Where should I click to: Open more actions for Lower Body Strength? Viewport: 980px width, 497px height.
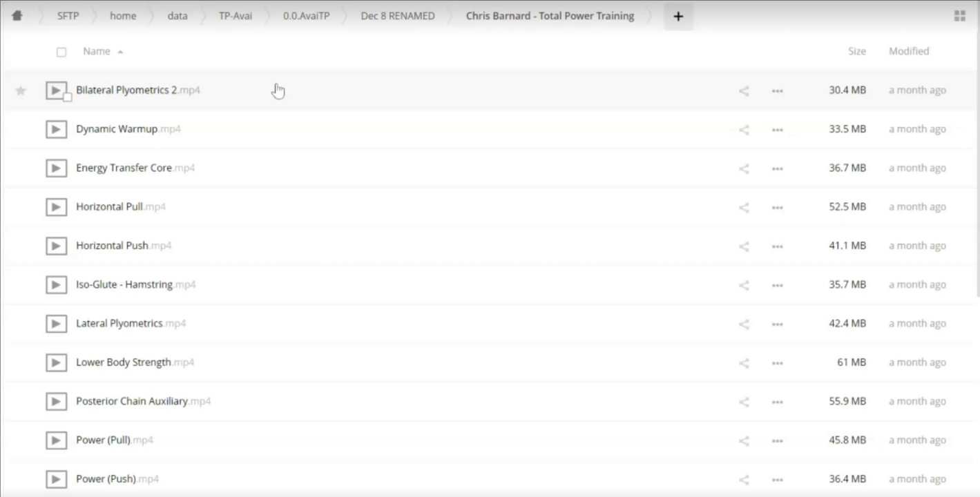(x=777, y=362)
